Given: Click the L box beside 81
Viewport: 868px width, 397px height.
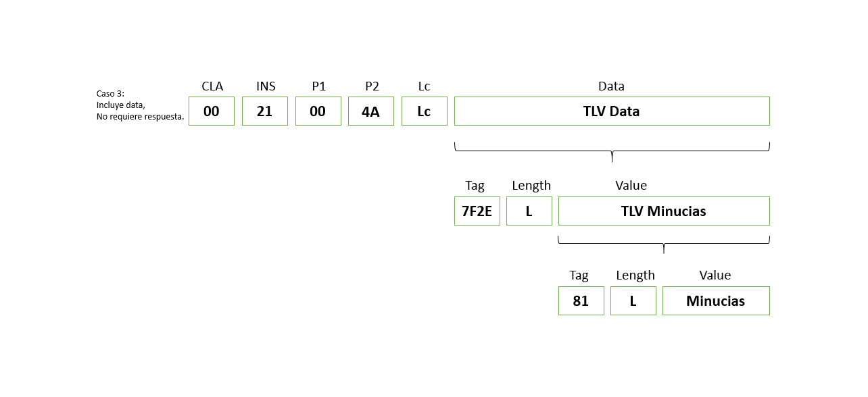Looking at the screenshot, I should coord(633,301).
